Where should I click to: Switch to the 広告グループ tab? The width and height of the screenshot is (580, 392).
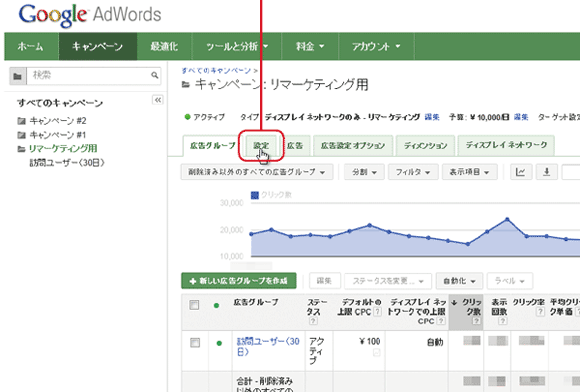(212, 146)
